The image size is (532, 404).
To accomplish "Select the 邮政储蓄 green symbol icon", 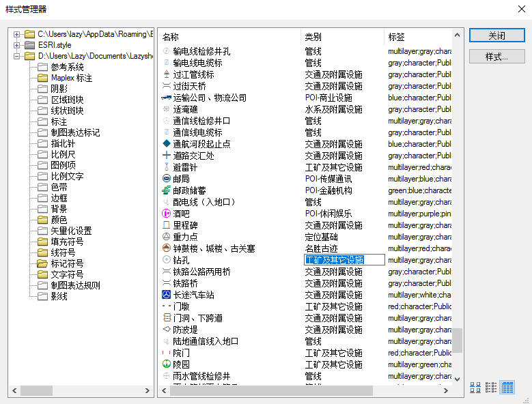I will pos(166,190).
